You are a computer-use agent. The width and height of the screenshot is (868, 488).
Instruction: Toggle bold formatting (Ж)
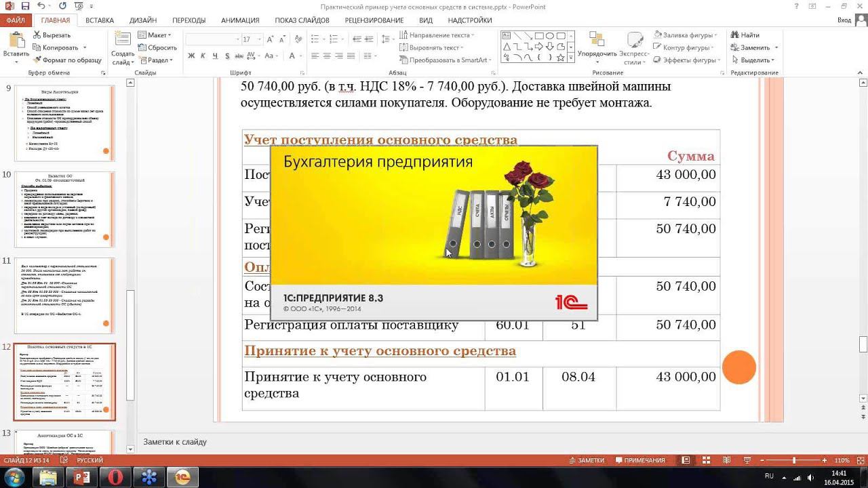(192, 56)
